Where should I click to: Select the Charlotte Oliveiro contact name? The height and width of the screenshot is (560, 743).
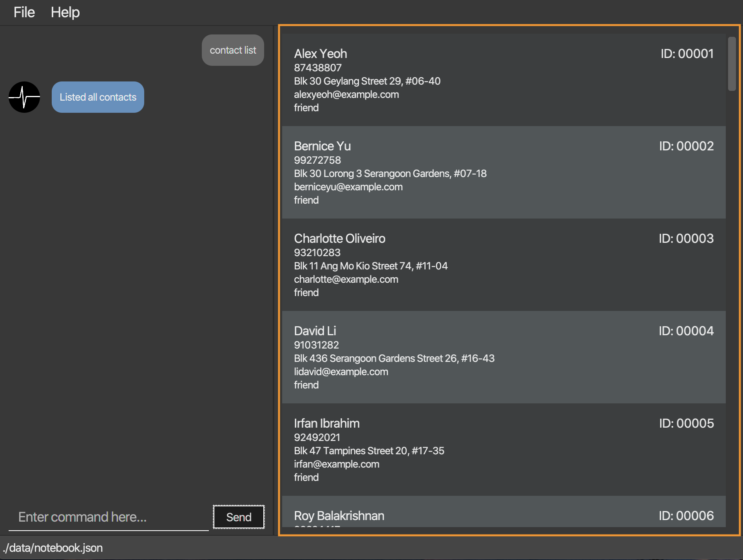(339, 238)
